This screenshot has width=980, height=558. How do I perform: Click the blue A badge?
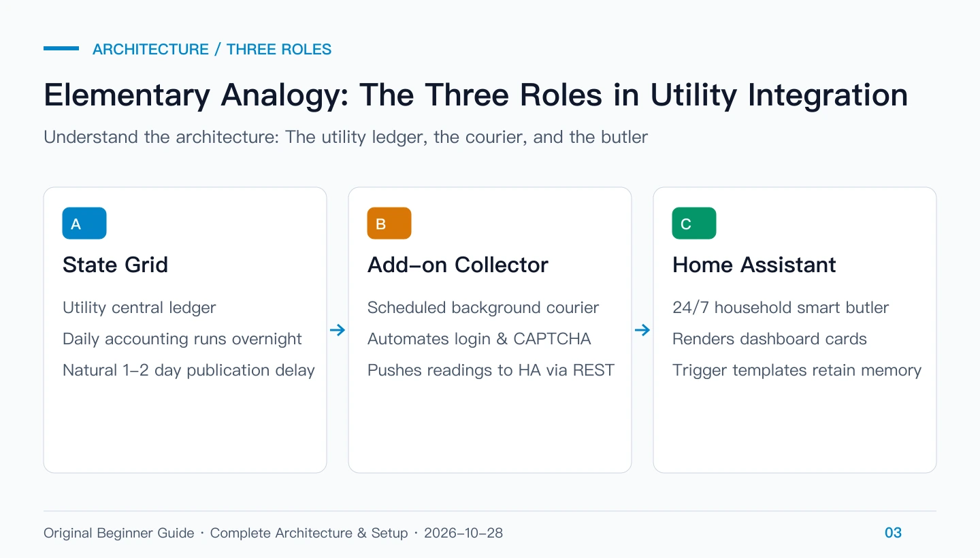click(84, 223)
